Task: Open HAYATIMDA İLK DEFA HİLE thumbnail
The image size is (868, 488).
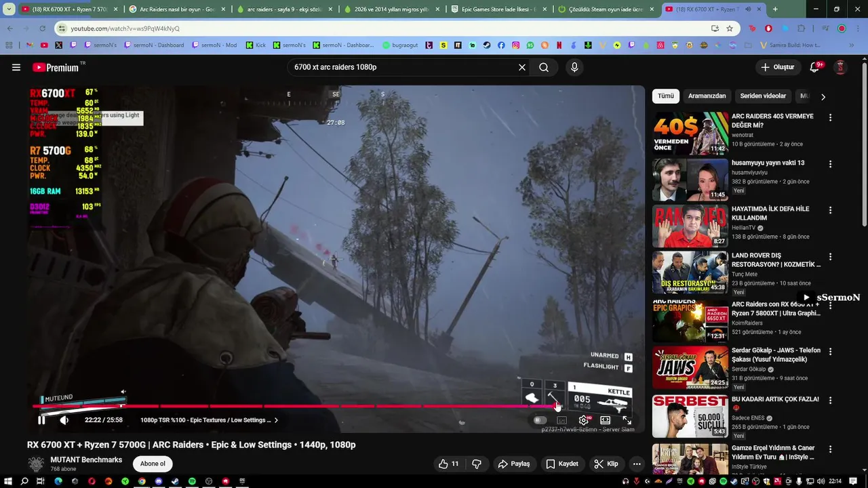Action: click(690, 226)
